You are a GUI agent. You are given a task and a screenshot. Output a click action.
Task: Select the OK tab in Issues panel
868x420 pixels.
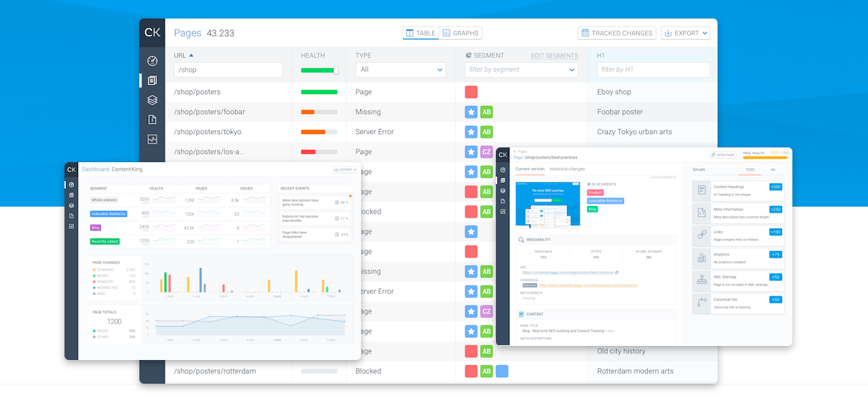click(x=772, y=170)
